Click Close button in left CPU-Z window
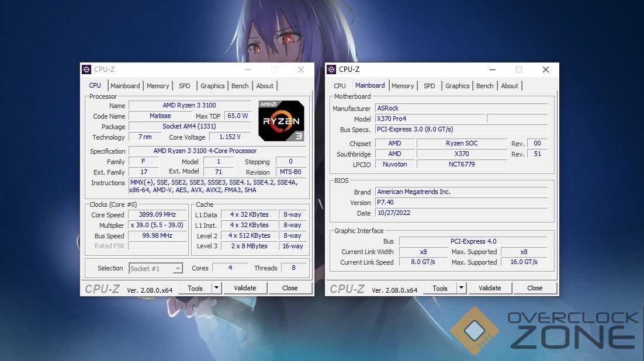Image resolution: width=644 pixels, height=361 pixels. click(290, 289)
